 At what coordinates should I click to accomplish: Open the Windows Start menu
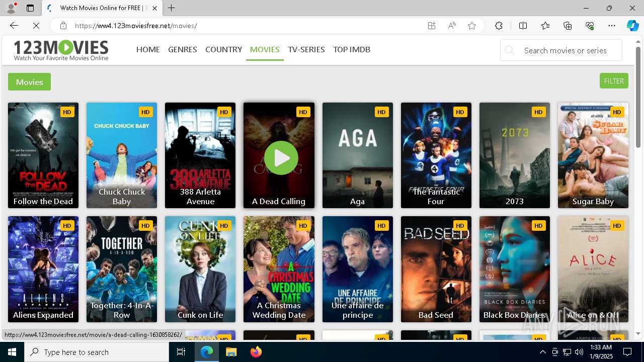coord(12,352)
